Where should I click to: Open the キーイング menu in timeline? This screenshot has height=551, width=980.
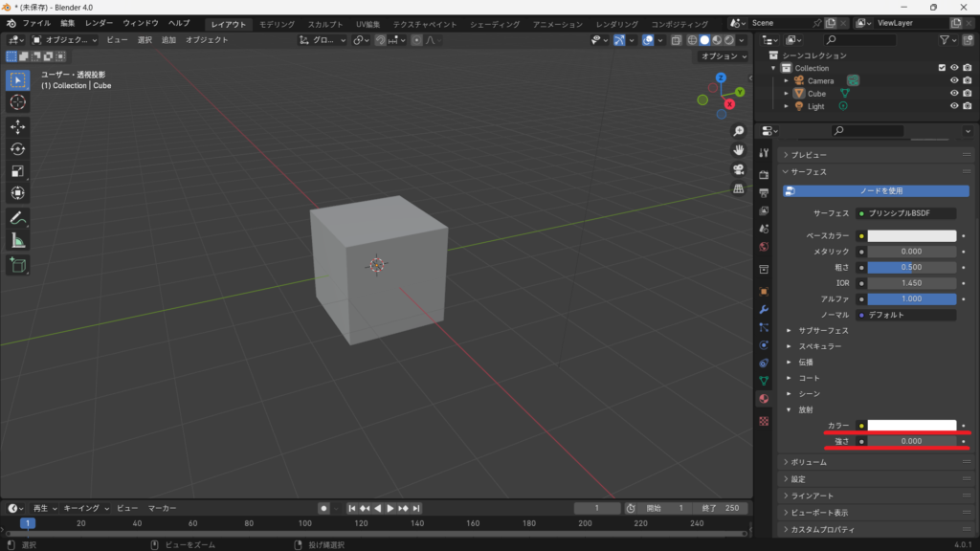click(x=85, y=509)
